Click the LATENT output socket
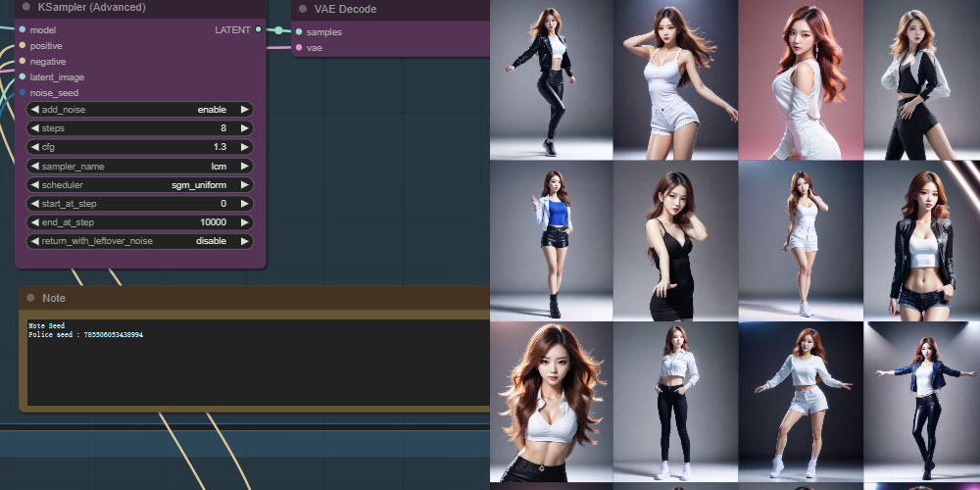Viewport: 980px width, 490px height. [x=258, y=29]
